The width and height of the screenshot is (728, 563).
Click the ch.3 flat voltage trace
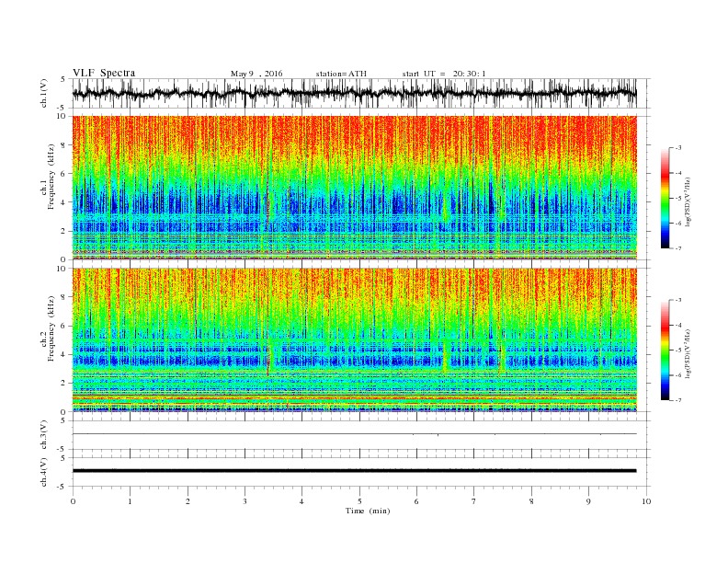pos(354,434)
